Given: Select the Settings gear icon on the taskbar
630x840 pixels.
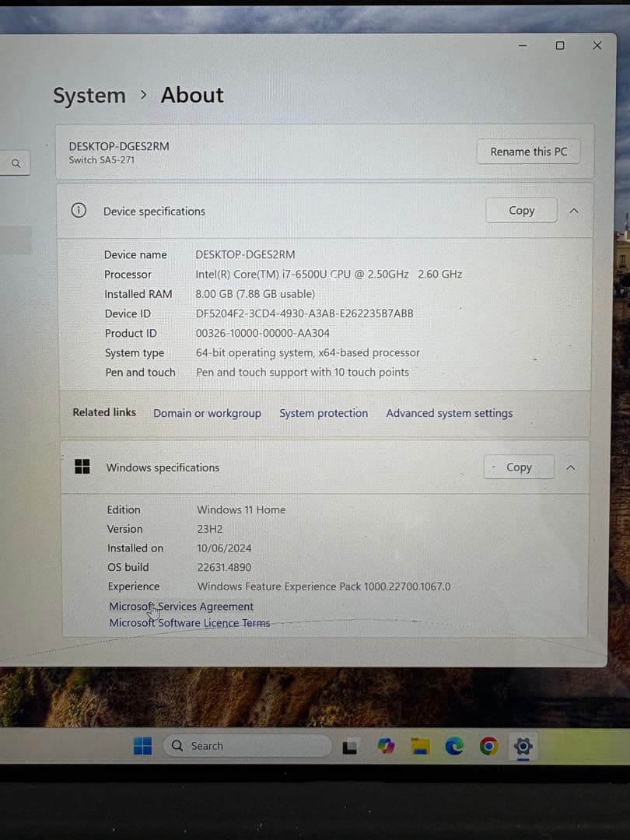Looking at the screenshot, I should [523, 745].
